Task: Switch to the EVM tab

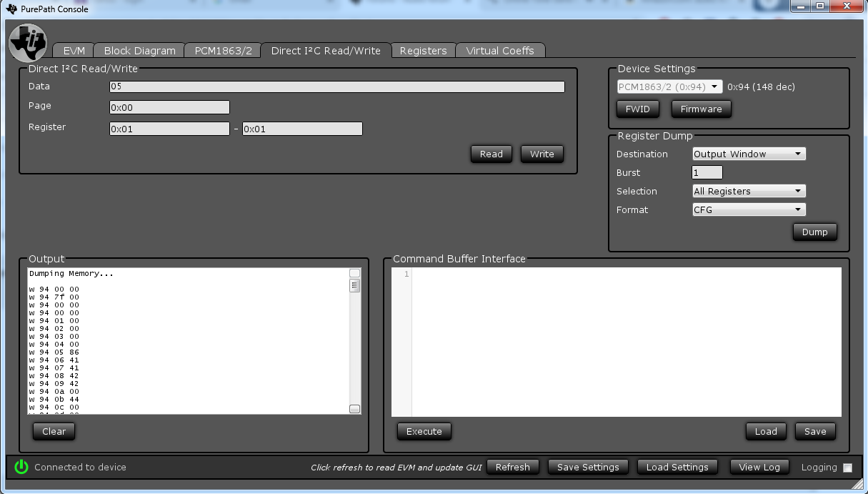Action: [74, 51]
